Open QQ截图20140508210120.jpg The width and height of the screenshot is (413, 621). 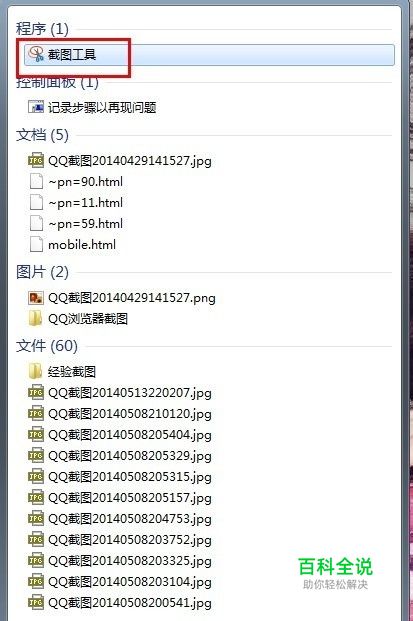(129, 413)
